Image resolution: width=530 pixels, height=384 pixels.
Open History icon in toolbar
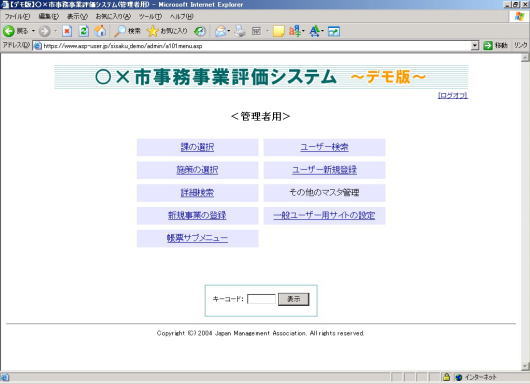pyautogui.click(x=200, y=31)
